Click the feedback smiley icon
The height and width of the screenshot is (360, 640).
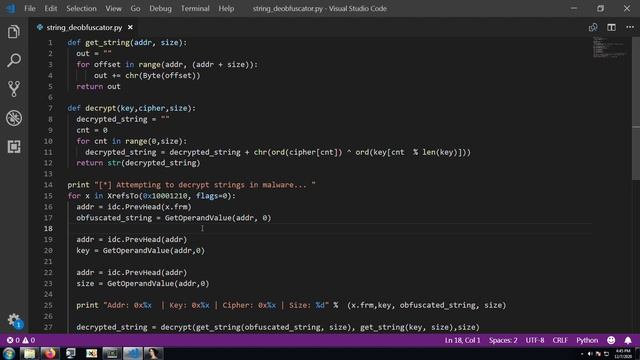click(x=611, y=340)
